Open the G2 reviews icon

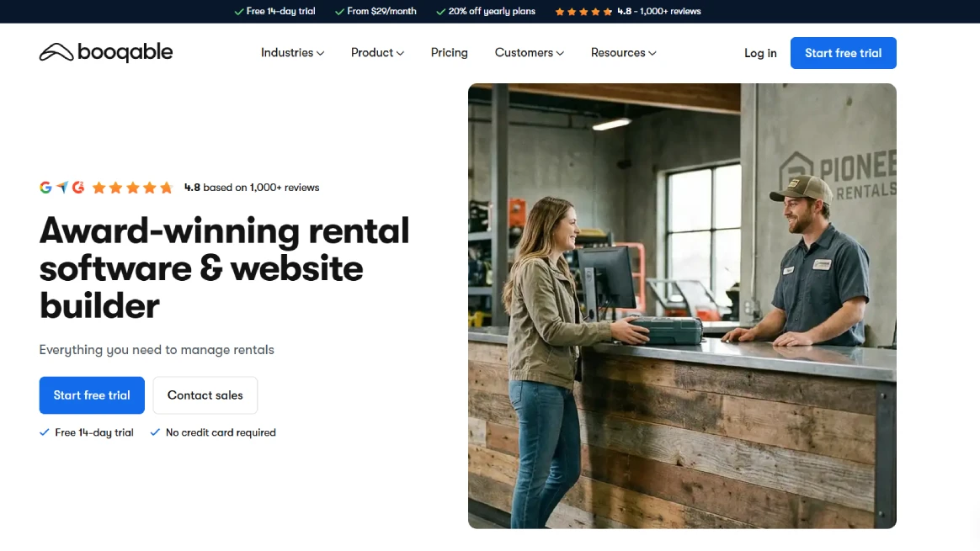pyautogui.click(x=78, y=187)
